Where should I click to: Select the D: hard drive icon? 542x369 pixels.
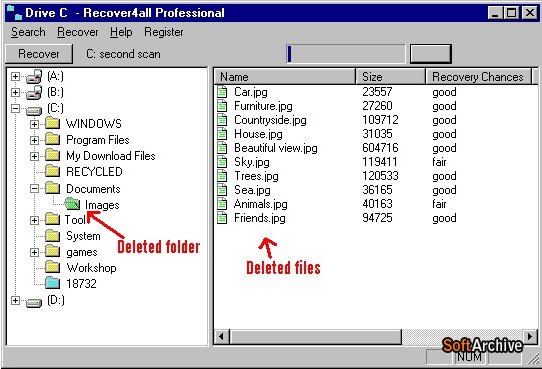tap(34, 302)
